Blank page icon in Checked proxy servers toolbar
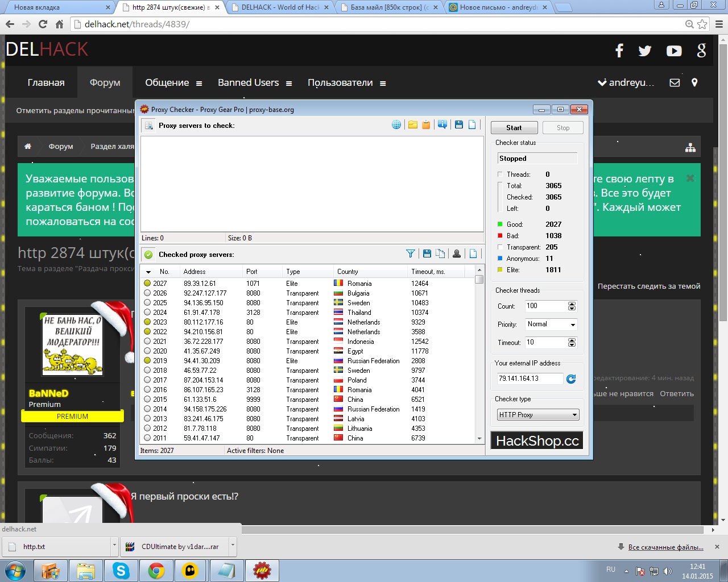728x582 pixels. [473, 254]
